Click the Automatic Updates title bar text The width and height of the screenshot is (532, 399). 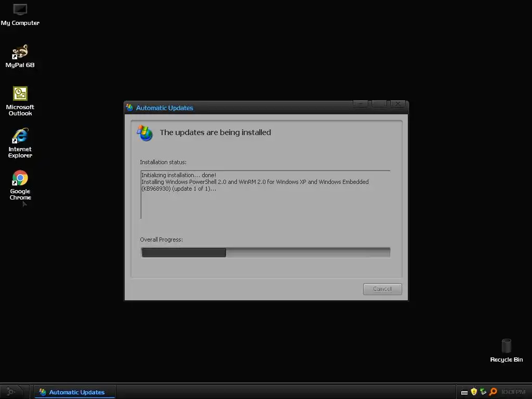[165, 108]
